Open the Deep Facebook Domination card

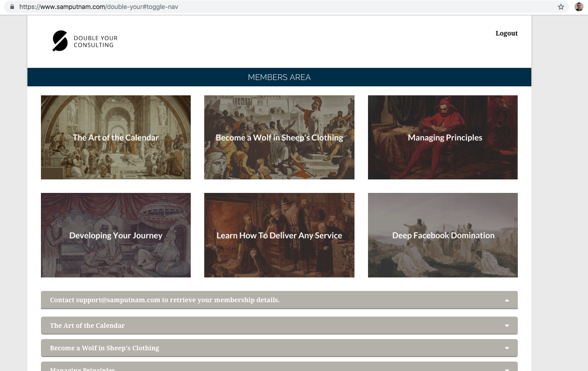tap(443, 235)
